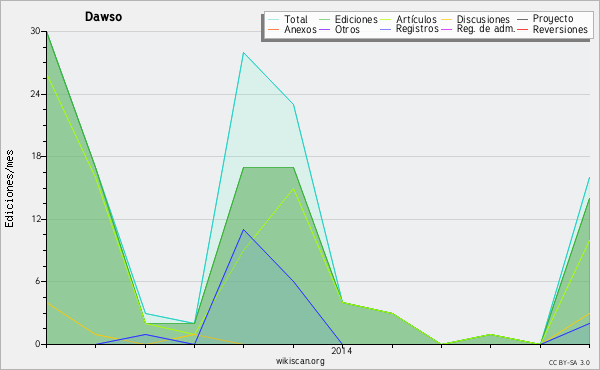Image resolution: width=600 pixels, height=370 pixels.
Task: Click the y-axis value 18
Action: tap(36, 156)
